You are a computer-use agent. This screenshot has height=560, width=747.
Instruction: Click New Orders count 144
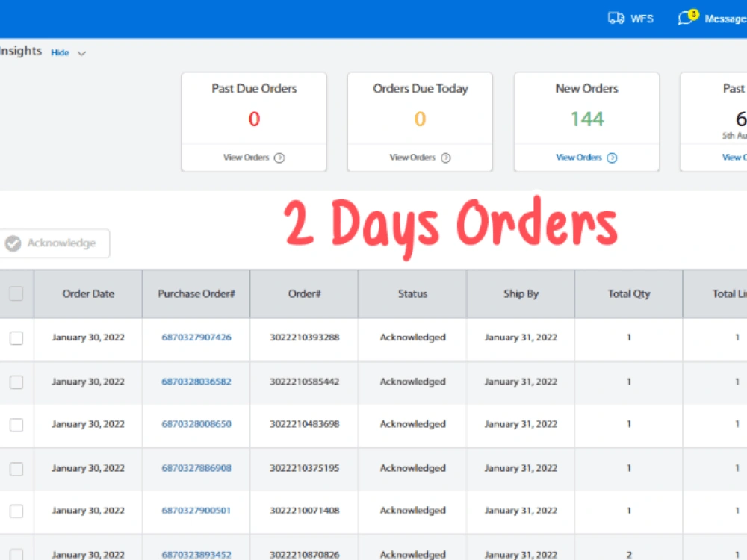coord(587,119)
